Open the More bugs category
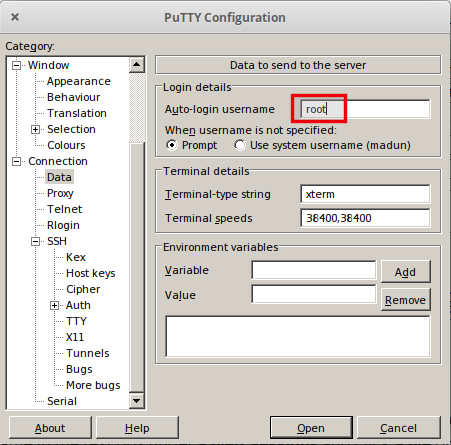The image size is (451, 445). pos(93,385)
